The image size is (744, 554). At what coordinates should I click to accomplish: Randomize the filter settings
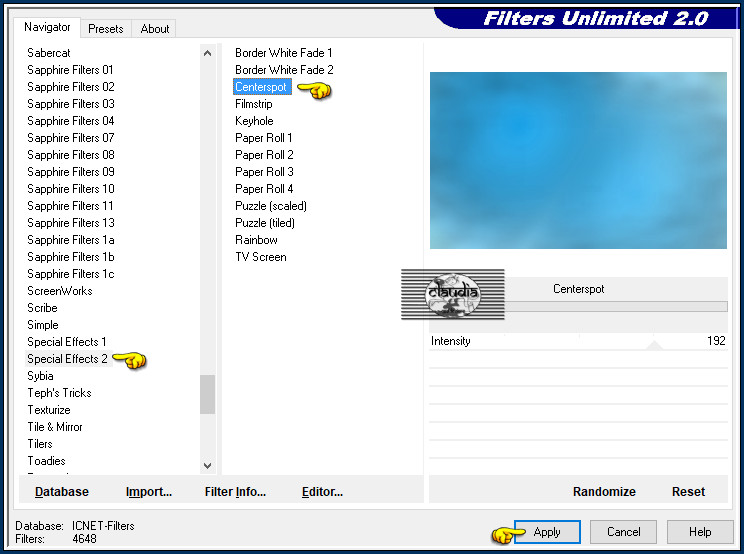click(x=604, y=492)
